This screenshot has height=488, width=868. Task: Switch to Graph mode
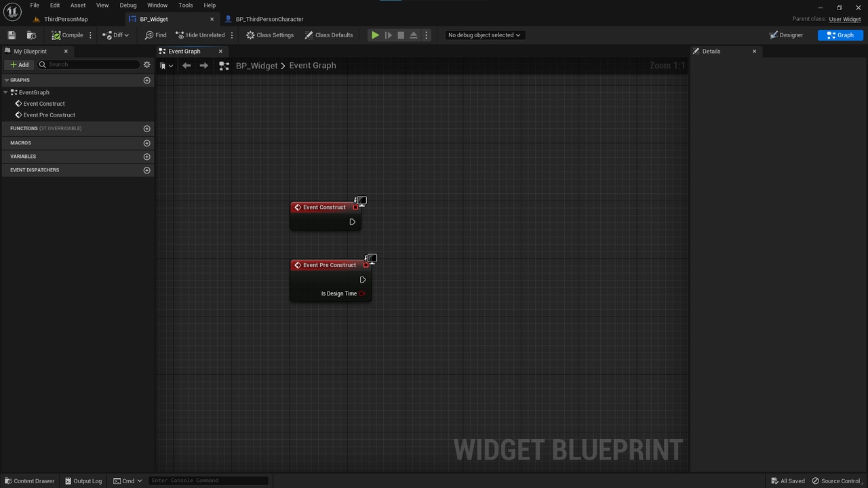[x=840, y=35]
